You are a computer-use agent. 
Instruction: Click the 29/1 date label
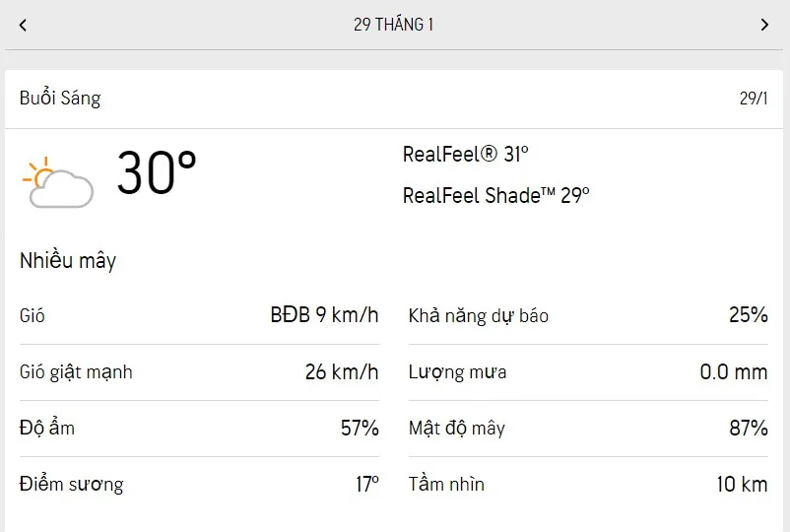[754, 99]
